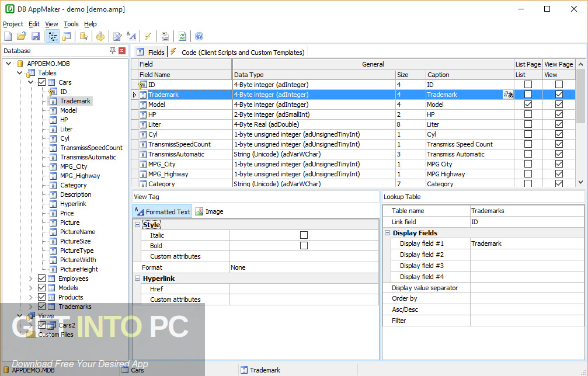Click the Table name Trademarks value
This screenshot has width=588, height=376.
pos(527,211)
